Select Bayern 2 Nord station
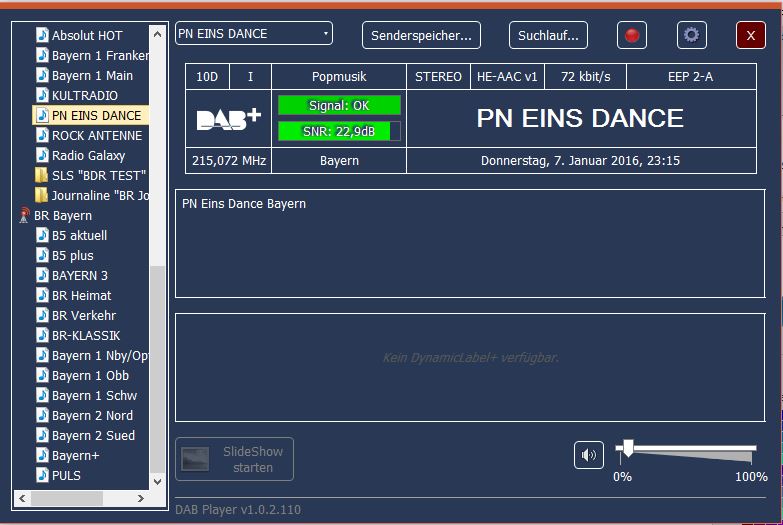The height and width of the screenshot is (525, 783). [92, 416]
